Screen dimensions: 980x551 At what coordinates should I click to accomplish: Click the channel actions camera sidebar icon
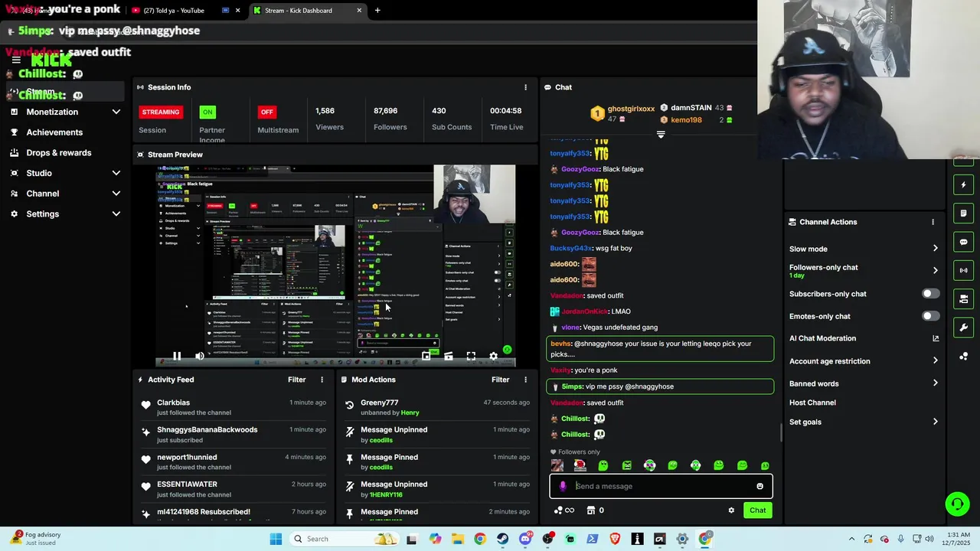coord(964,298)
